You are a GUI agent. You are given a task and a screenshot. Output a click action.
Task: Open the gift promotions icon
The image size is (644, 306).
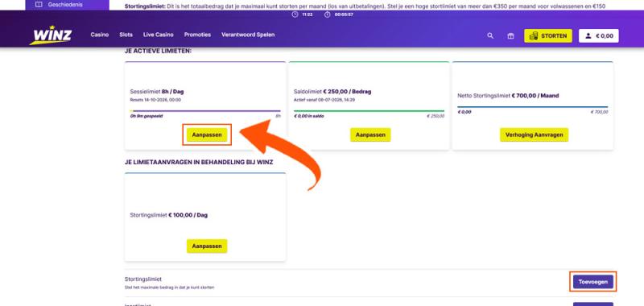tap(510, 35)
